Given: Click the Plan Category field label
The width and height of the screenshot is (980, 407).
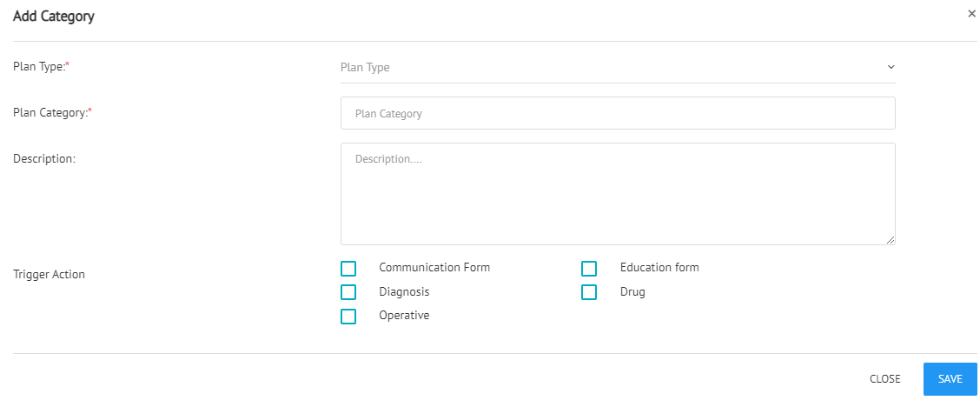Looking at the screenshot, I should [52, 112].
